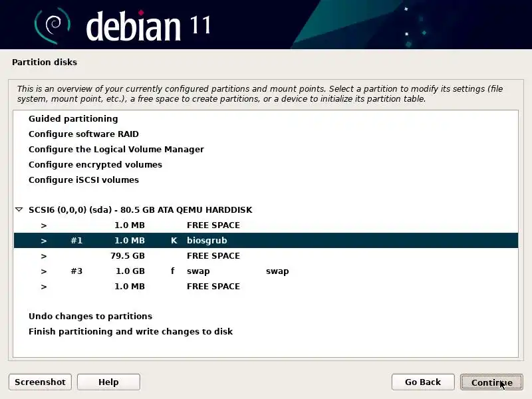Select the 79.5 GB FREE SPACE row
532x399 pixels.
[265, 256]
